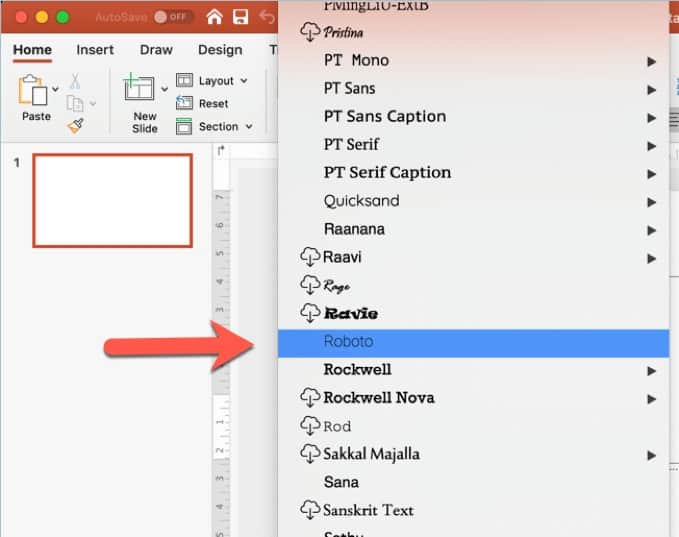The height and width of the screenshot is (537, 679).
Task: Click the download cloud icon beside Raavi
Action: point(310,257)
